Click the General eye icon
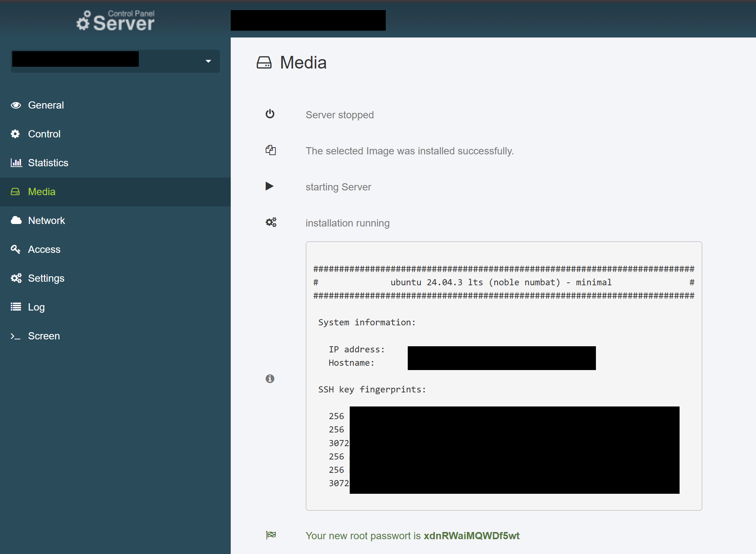The width and height of the screenshot is (756, 554). [16, 105]
